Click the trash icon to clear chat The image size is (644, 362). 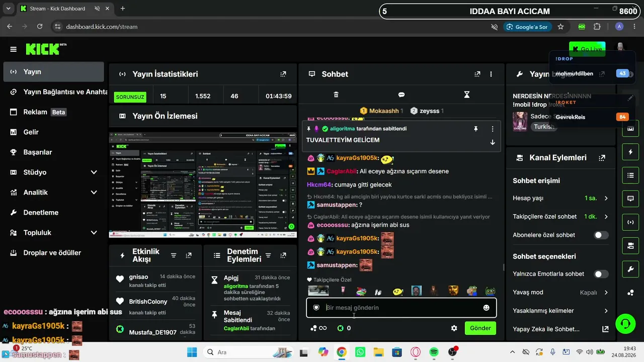[336, 95]
